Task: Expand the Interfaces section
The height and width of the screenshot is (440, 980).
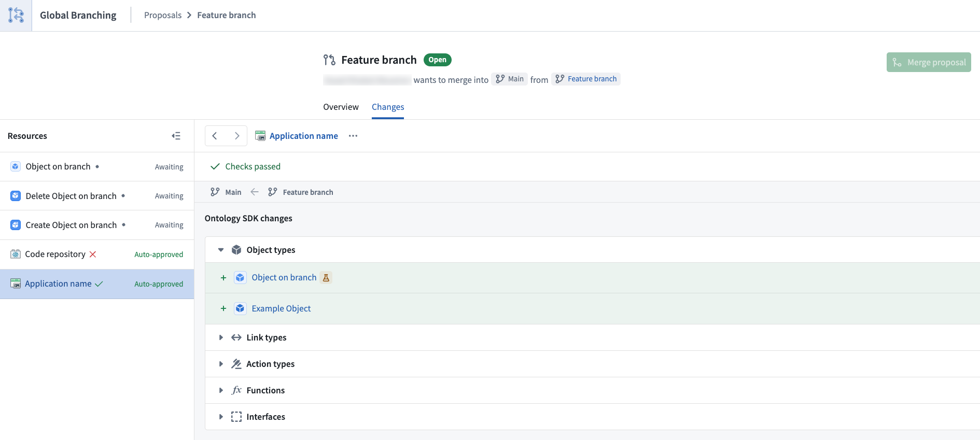Action: [221, 417]
